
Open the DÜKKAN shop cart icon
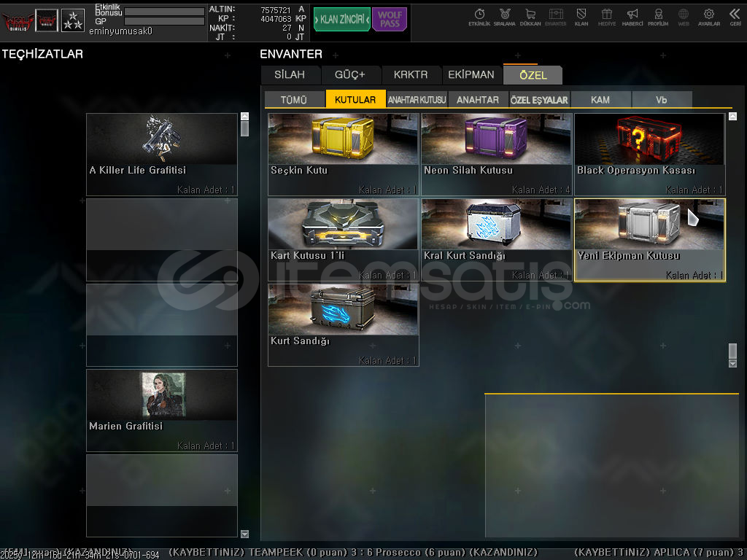click(530, 17)
